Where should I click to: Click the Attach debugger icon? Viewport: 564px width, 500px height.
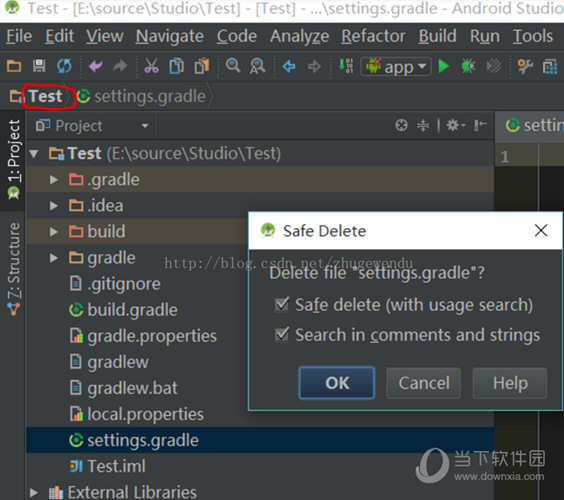pyautogui.click(x=494, y=66)
